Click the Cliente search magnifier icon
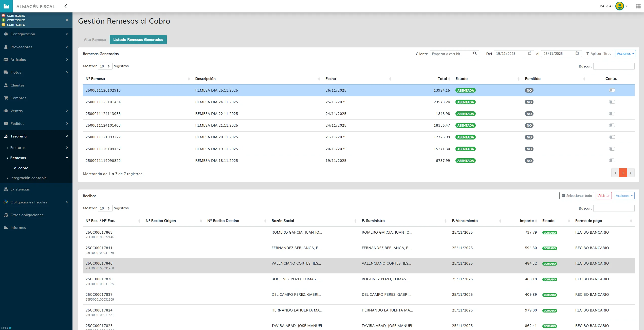The width and height of the screenshot is (644, 330). [x=475, y=54]
